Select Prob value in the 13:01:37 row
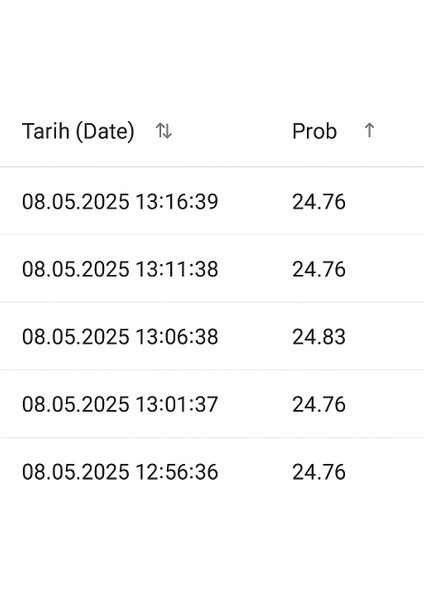The width and height of the screenshot is (424, 600). [x=319, y=404]
